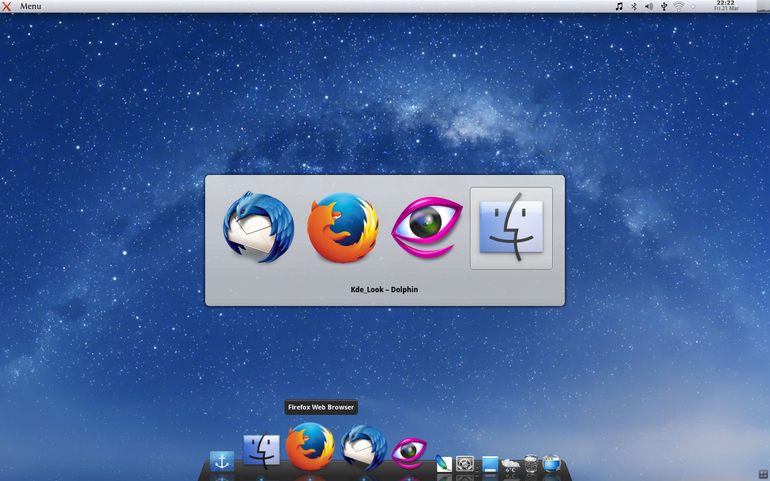The height and width of the screenshot is (481, 770).
Task: Click the blue desktop icon in dock
Action: [x=490, y=464]
